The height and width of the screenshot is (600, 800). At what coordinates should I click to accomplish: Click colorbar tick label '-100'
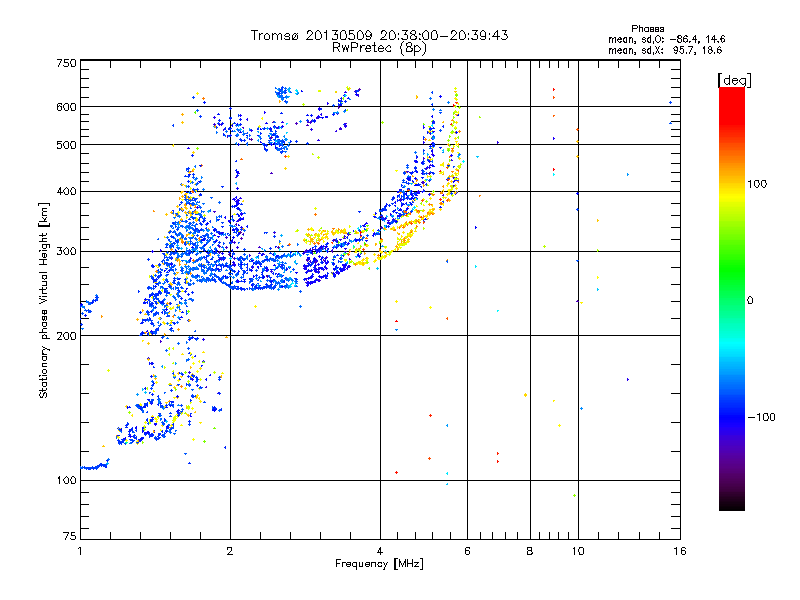coord(762,417)
